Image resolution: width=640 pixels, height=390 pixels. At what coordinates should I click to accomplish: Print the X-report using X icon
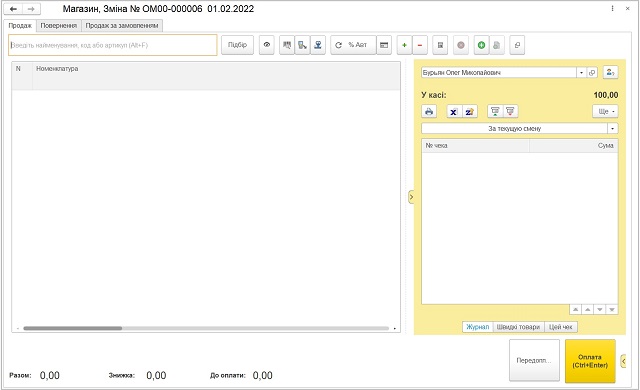tap(453, 111)
